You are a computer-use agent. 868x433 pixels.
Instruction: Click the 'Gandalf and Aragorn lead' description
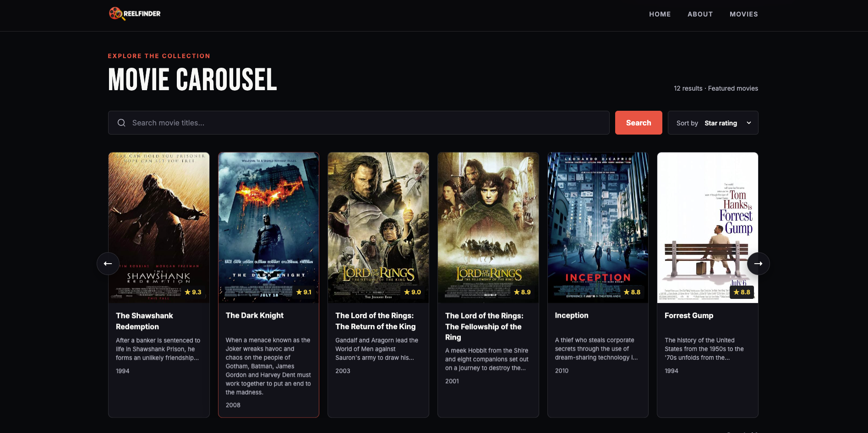click(x=377, y=349)
